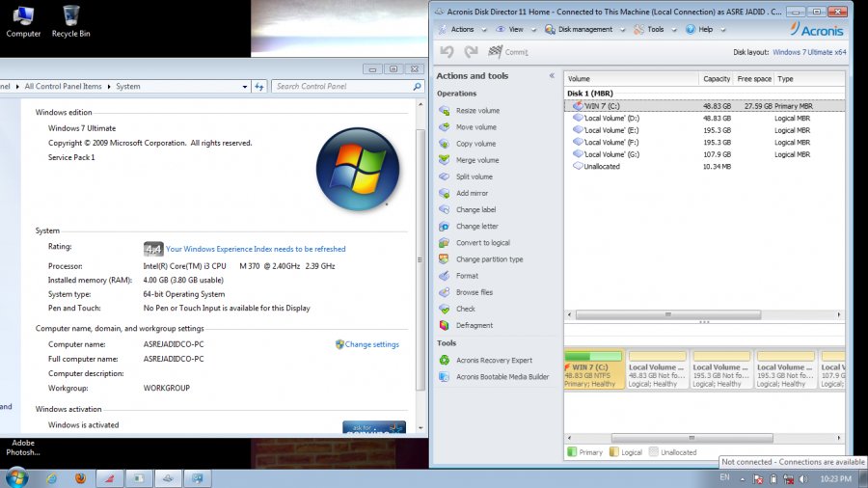Click the Split volume operation icon

coord(444,176)
